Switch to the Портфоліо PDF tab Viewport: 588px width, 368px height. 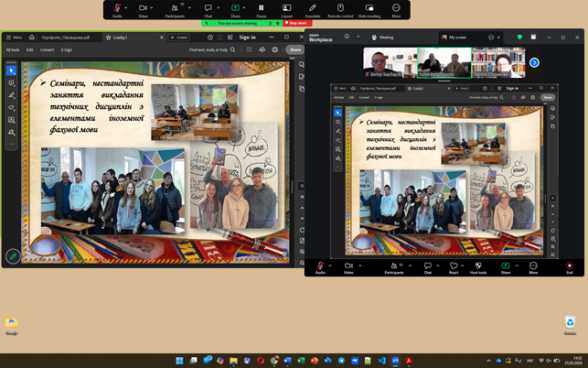point(66,38)
